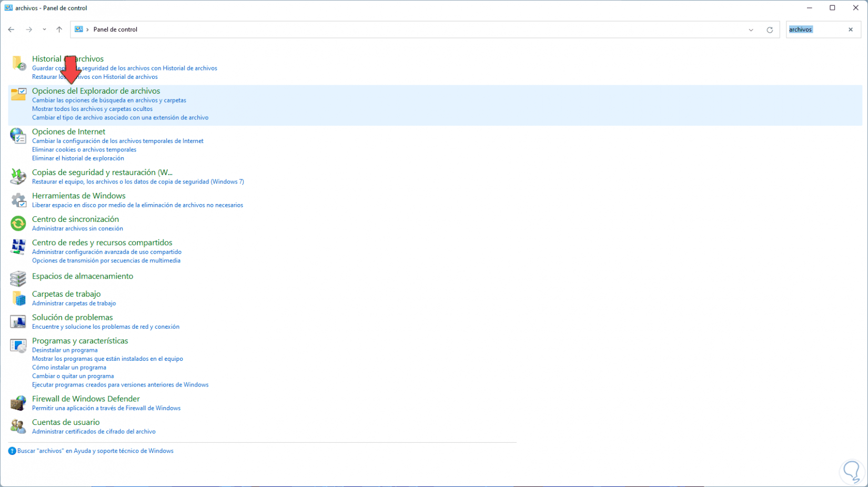This screenshot has height=487, width=868.
Task: Click Liberar espacio en disco link
Action: point(137,205)
